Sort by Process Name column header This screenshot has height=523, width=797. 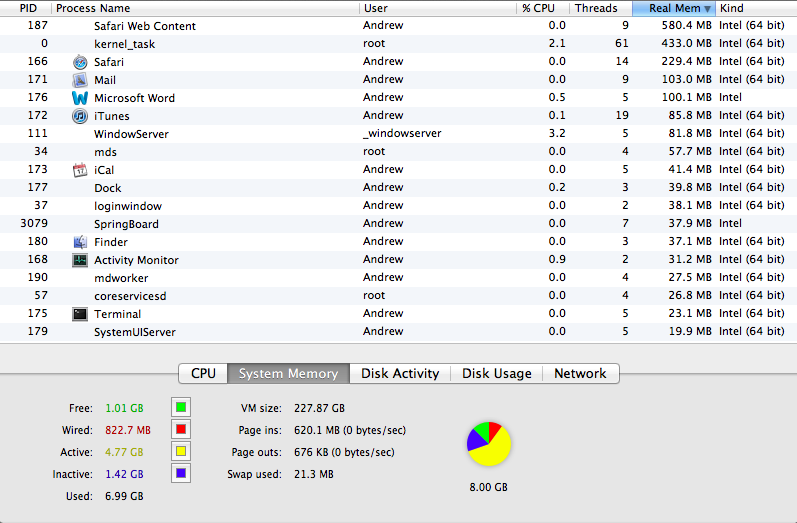tap(205, 8)
